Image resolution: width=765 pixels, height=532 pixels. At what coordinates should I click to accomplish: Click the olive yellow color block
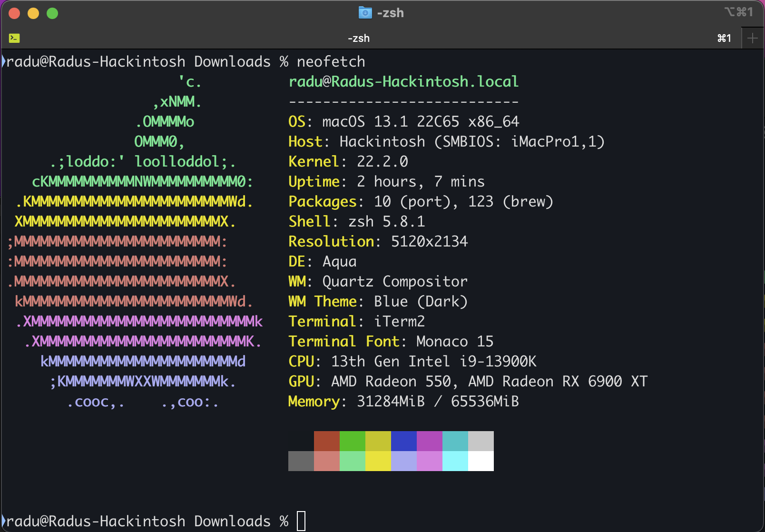378,441
